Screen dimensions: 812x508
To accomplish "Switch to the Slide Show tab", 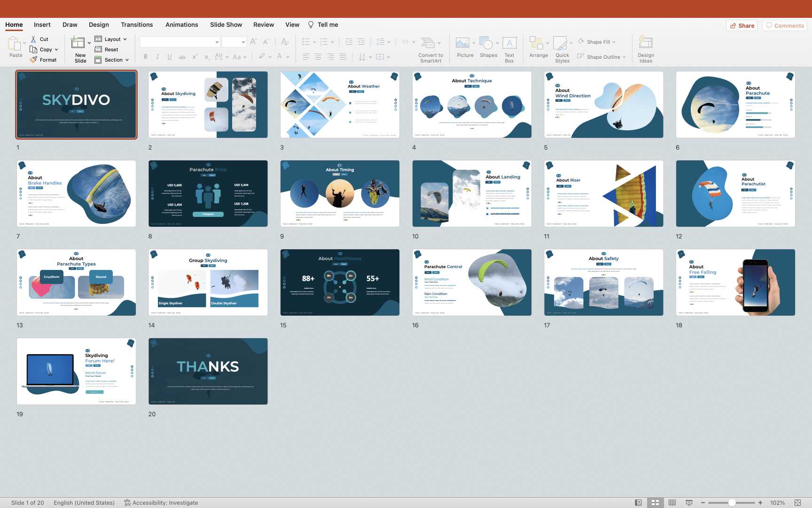I will (x=226, y=25).
